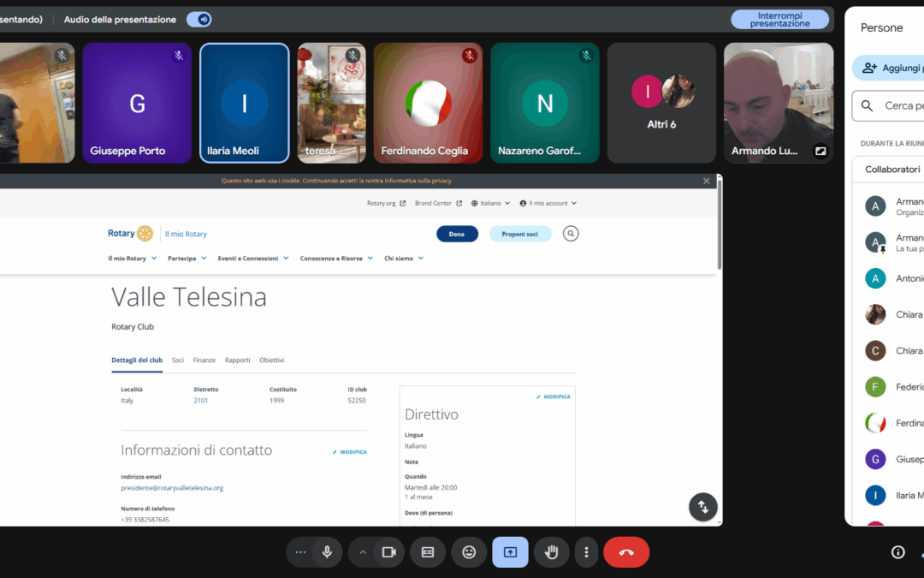Open the district 2101 link
Screen dimensions: 924x578
click(x=200, y=401)
